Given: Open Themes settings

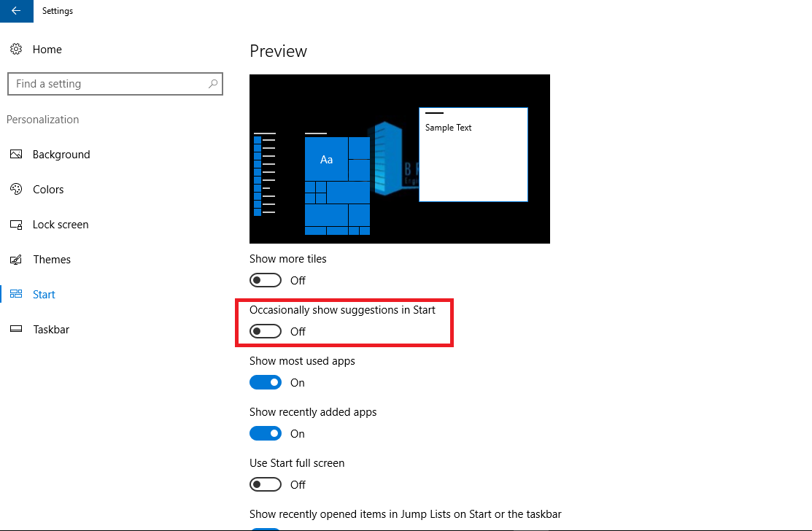Looking at the screenshot, I should point(52,259).
